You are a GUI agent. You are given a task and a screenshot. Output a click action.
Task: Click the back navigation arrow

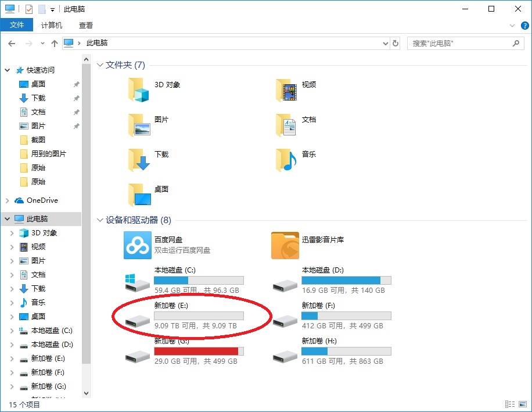pyautogui.click(x=12, y=43)
